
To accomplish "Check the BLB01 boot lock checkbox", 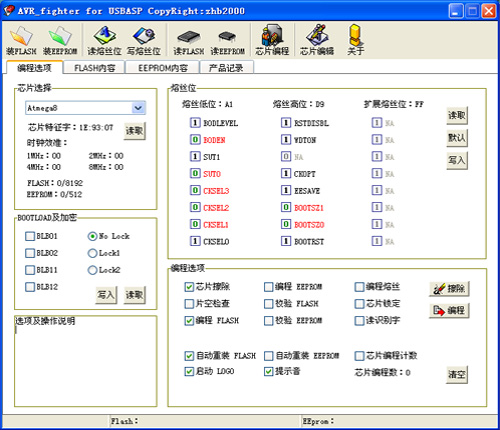I will (30, 236).
